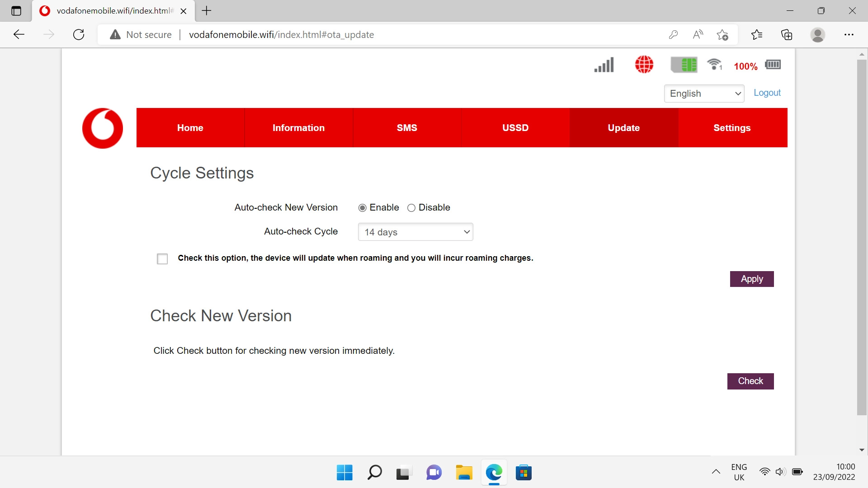
Task: Click the Apply button
Action: click(x=752, y=279)
